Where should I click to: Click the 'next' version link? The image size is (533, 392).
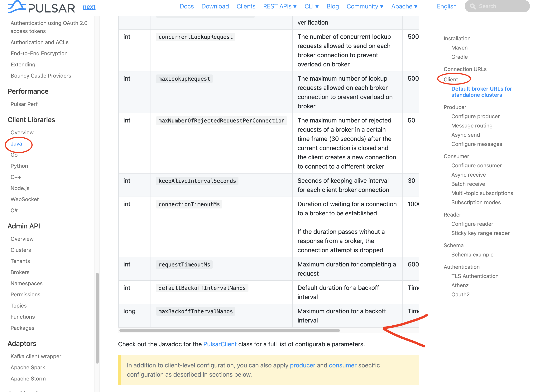89,7
